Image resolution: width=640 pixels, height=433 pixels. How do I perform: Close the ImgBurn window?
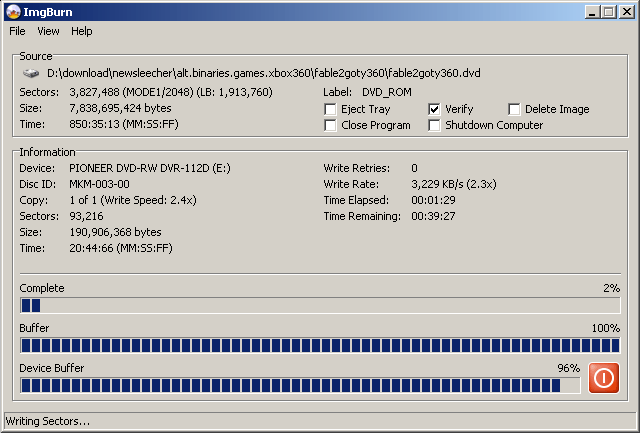626,12
